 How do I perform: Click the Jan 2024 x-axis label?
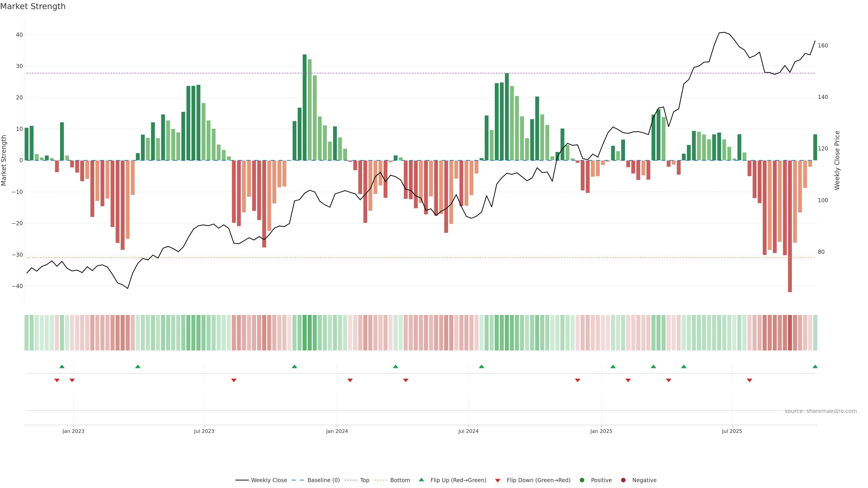(337, 431)
